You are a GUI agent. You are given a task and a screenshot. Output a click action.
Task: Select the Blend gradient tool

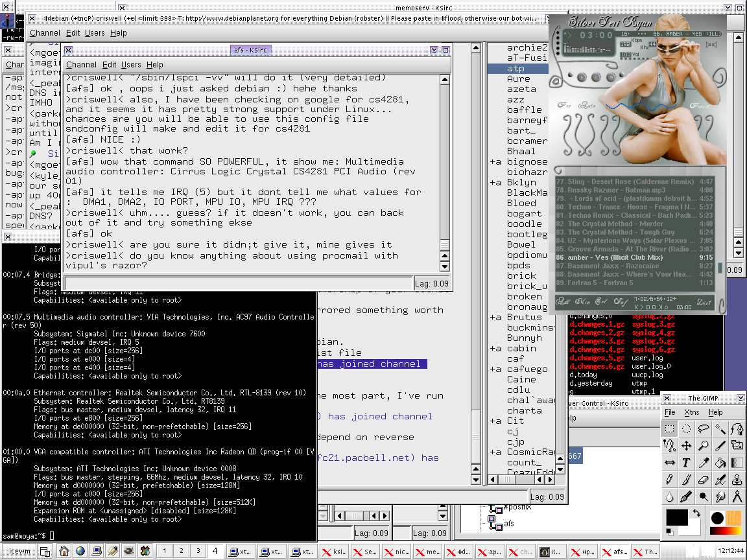pyautogui.click(x=737, y=462)
